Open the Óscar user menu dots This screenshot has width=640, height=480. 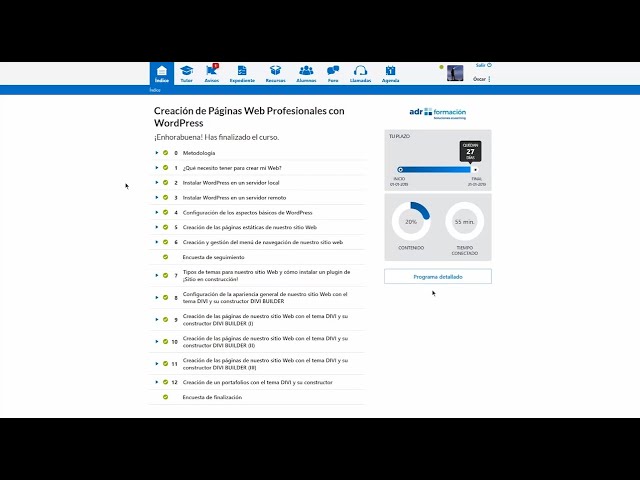[x=489, y=79]
